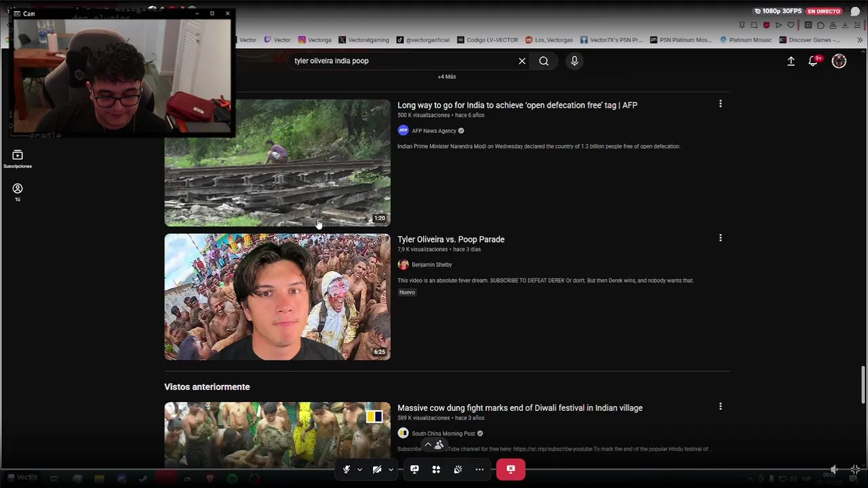The image size is (868, 488).
Task: Open South China Morning Post channel name
Action: [443, 434]
